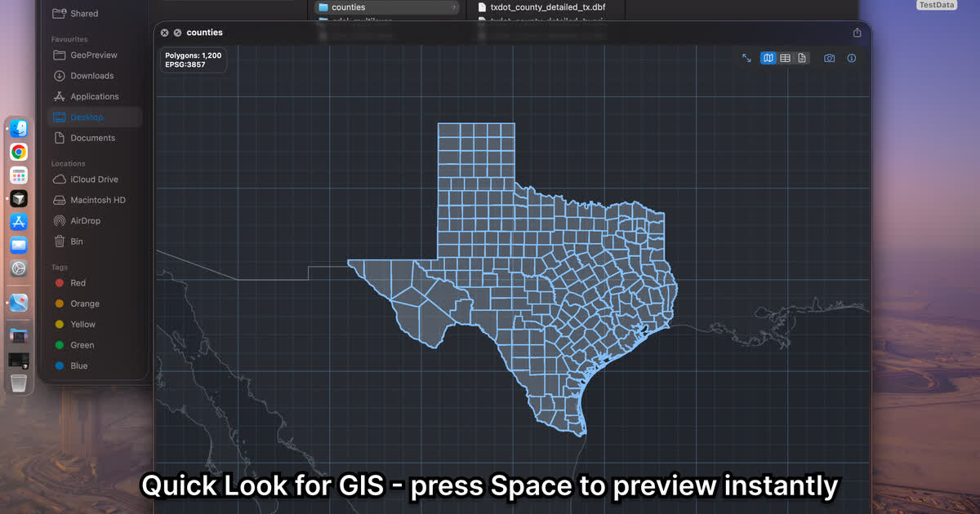Open the map app icon in Dock
Screen dimensions: 980x514
coord(19,303)
